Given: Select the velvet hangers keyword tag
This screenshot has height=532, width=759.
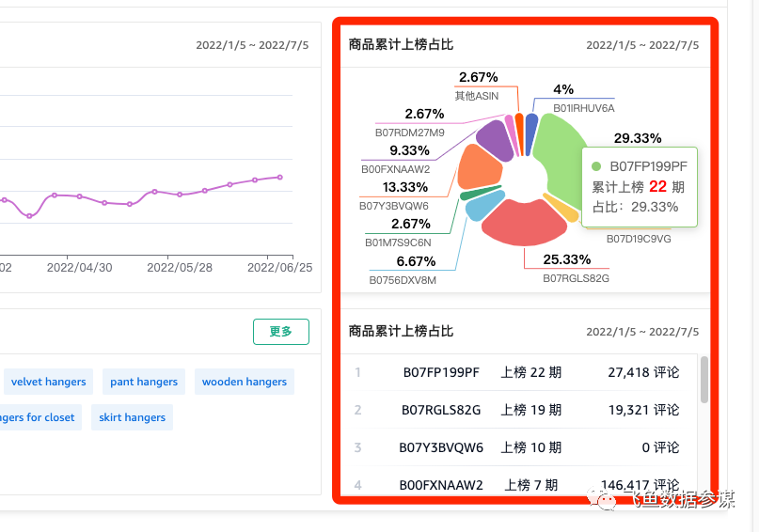Looking at the screenshot, I should 47,382.
